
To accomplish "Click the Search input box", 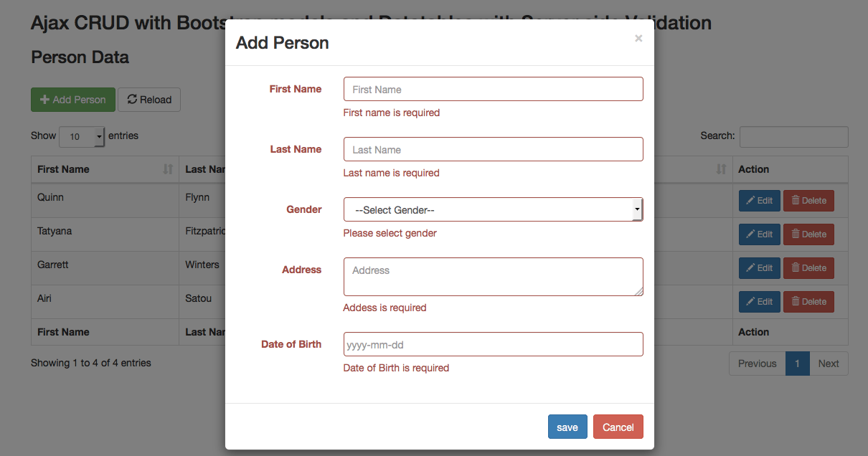I will coord(794,136).
